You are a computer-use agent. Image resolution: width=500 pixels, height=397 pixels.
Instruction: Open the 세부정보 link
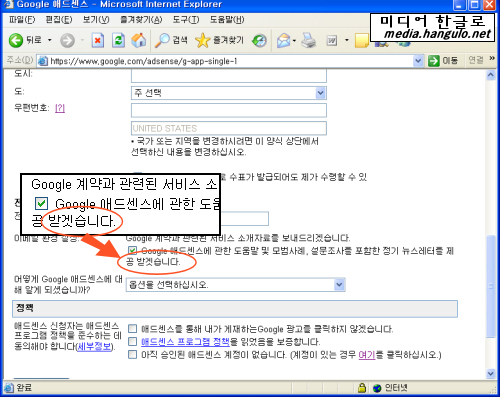click(x=95, y=347)
